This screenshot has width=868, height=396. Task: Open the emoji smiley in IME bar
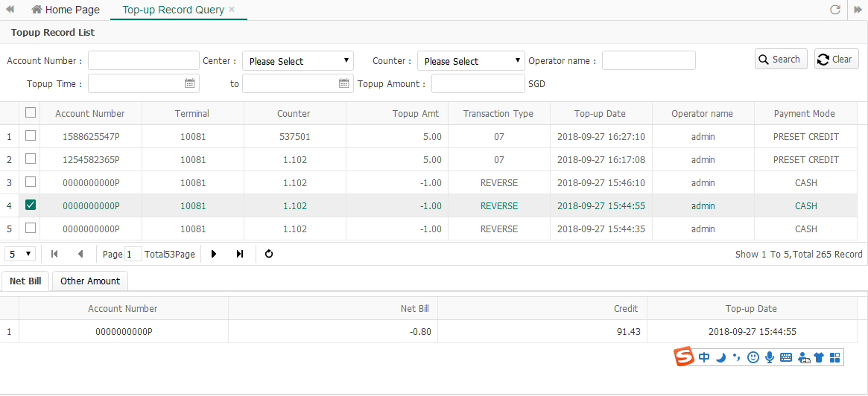(x=753, y=357)
